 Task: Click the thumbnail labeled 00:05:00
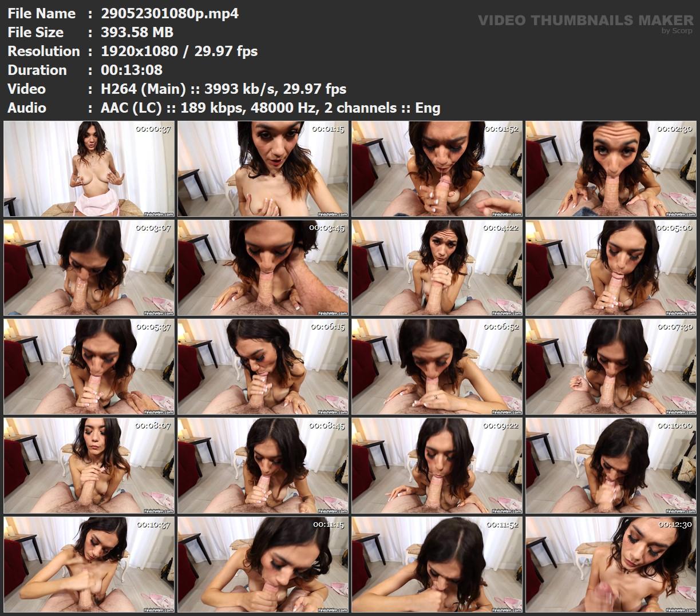pyautogui.click(x=611, y=268)
